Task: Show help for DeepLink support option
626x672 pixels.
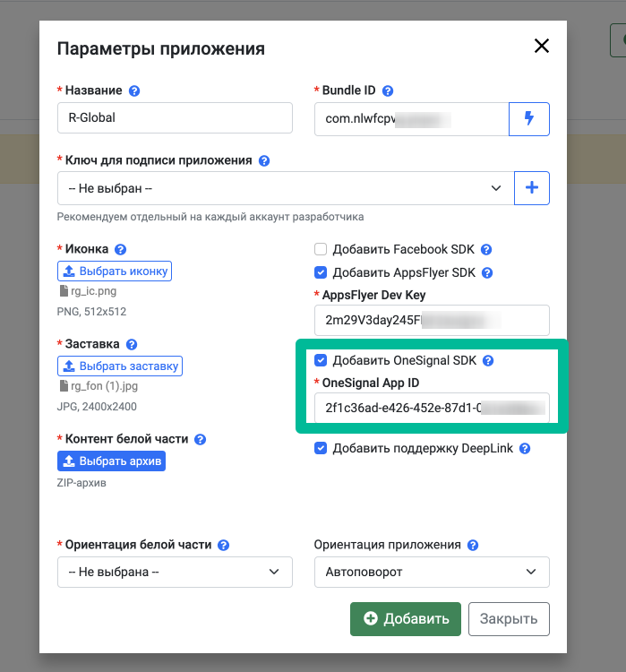Action: [525, 449]
